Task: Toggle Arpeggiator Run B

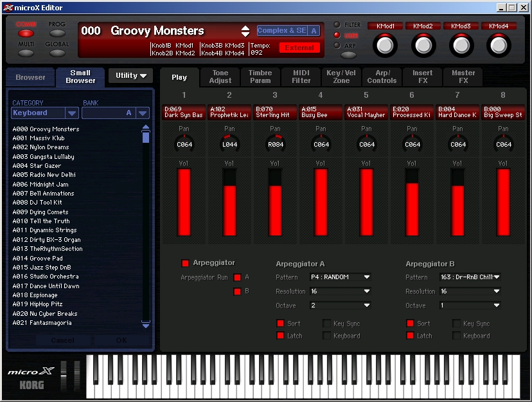Action: click(238, 291)
